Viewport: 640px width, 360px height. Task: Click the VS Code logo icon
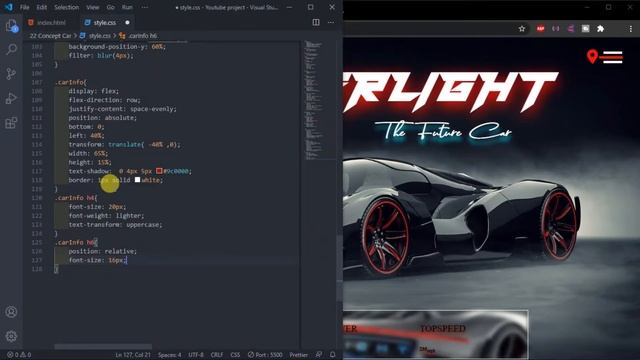pyautogui.click(x=9, y=7)
